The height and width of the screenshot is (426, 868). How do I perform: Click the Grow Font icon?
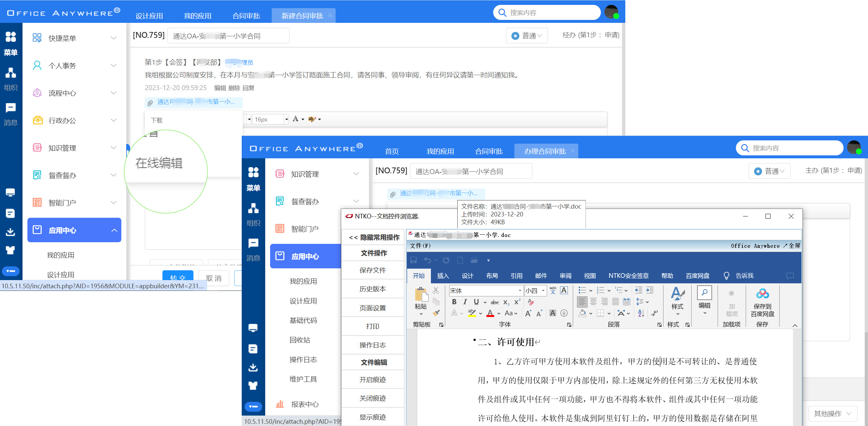click(528, 313)
